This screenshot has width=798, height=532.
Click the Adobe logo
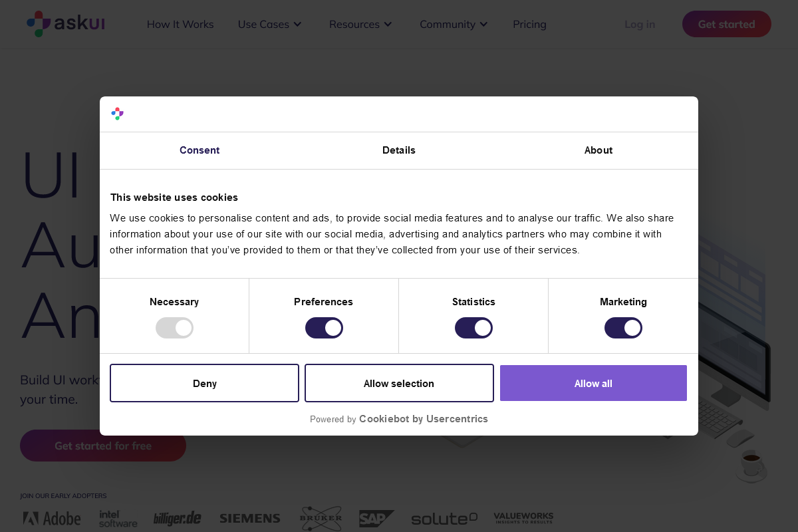coord(52,518)
